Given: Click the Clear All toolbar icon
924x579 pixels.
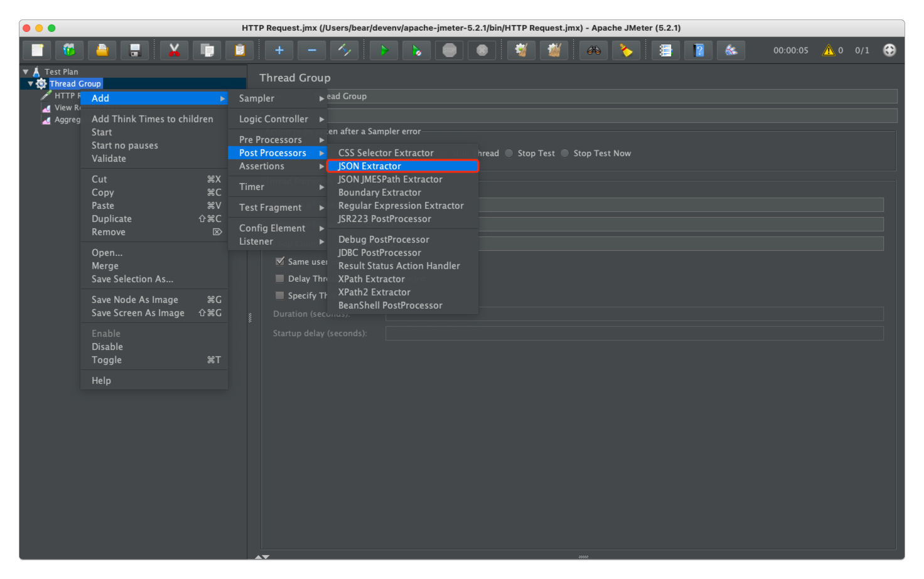Looking at the screenshot, I should pos(554,50).
